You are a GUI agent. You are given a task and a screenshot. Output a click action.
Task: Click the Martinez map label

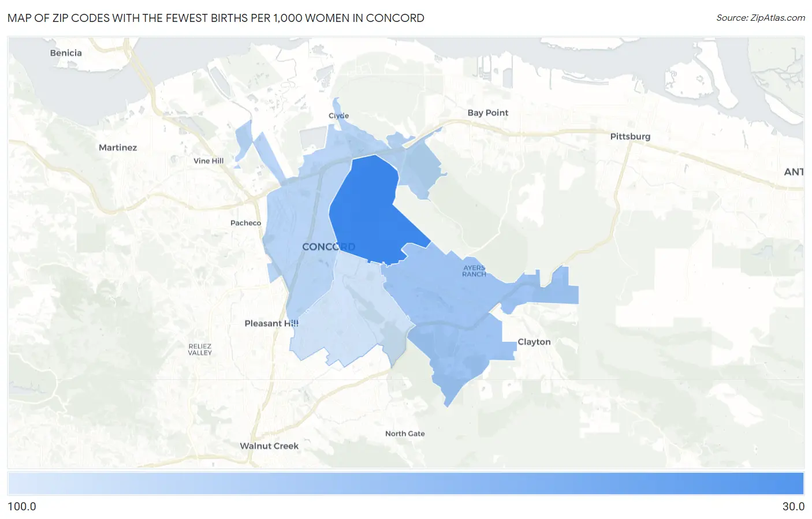pyautogui.click(x=118, y=147)
